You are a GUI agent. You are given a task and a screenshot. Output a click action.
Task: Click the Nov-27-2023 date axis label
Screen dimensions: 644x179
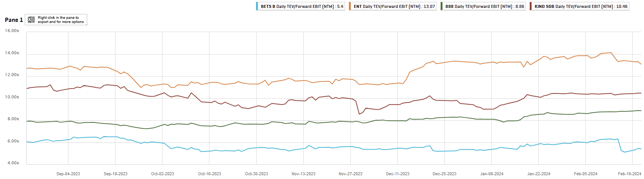pyautogui.click(x=350, y=174)
